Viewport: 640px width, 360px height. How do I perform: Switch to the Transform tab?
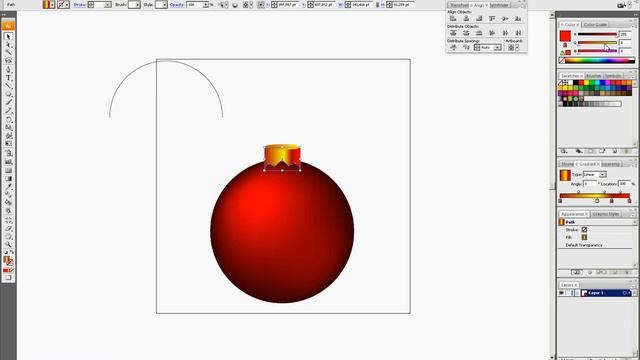pos(459,5)
